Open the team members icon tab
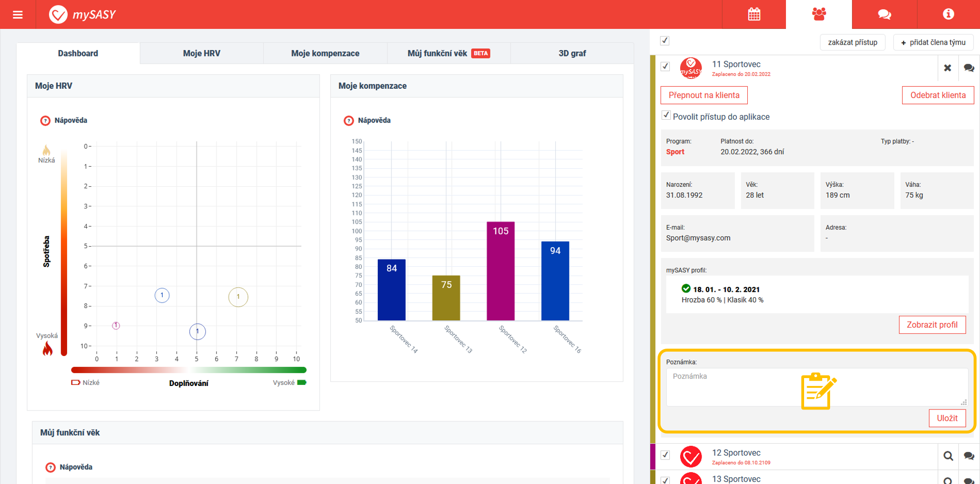Viewport: 980px width, 484px height. point(819,14)
